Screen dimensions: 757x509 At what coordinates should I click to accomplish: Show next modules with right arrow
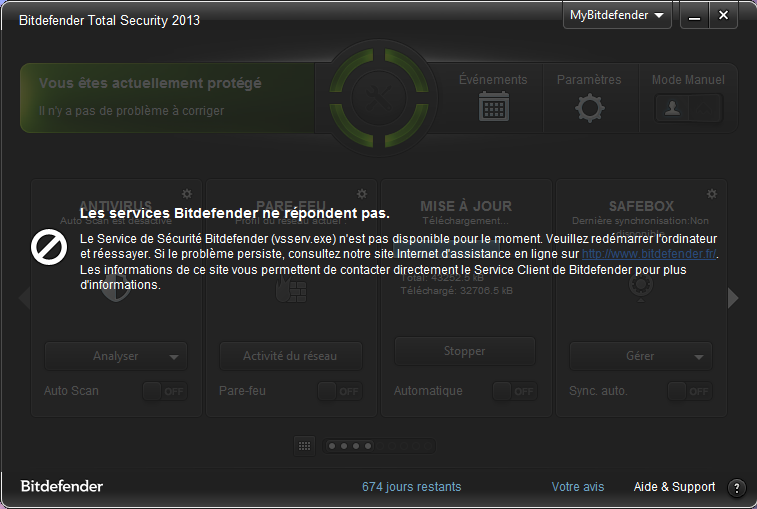[733, 298]
